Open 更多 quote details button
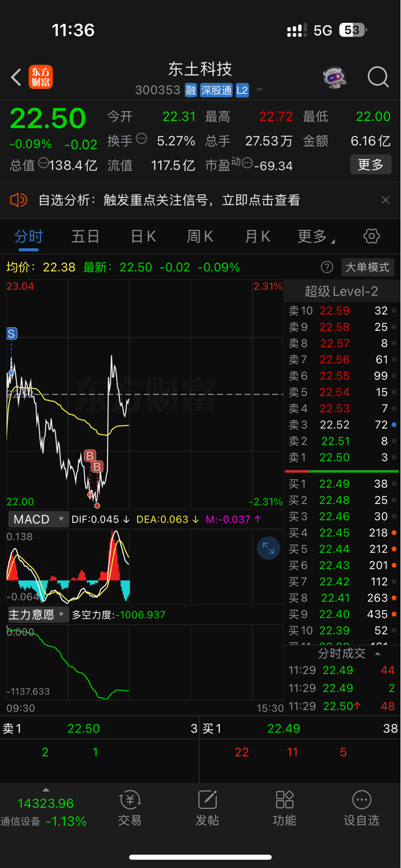401x868 pixels. 371,165
